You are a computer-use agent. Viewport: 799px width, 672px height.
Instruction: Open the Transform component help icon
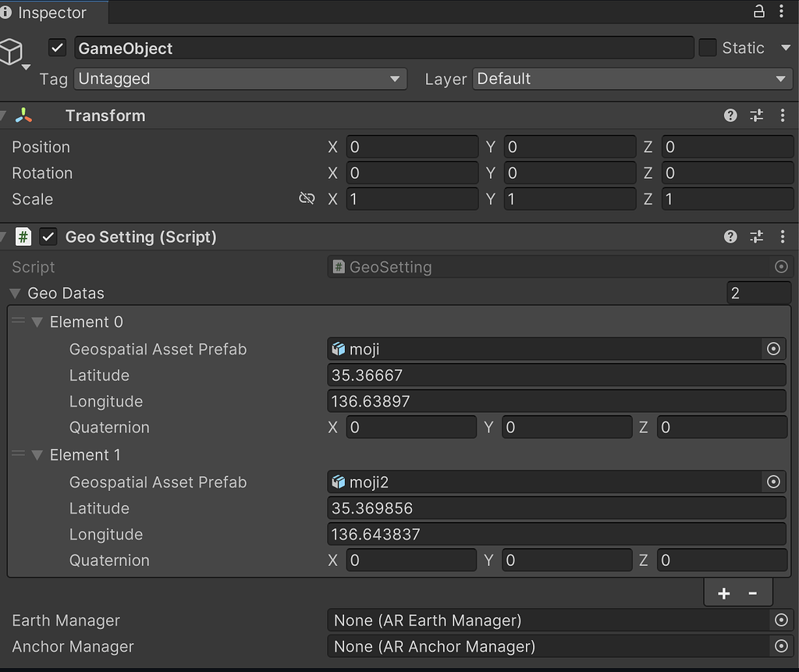(x=730, y=116)
